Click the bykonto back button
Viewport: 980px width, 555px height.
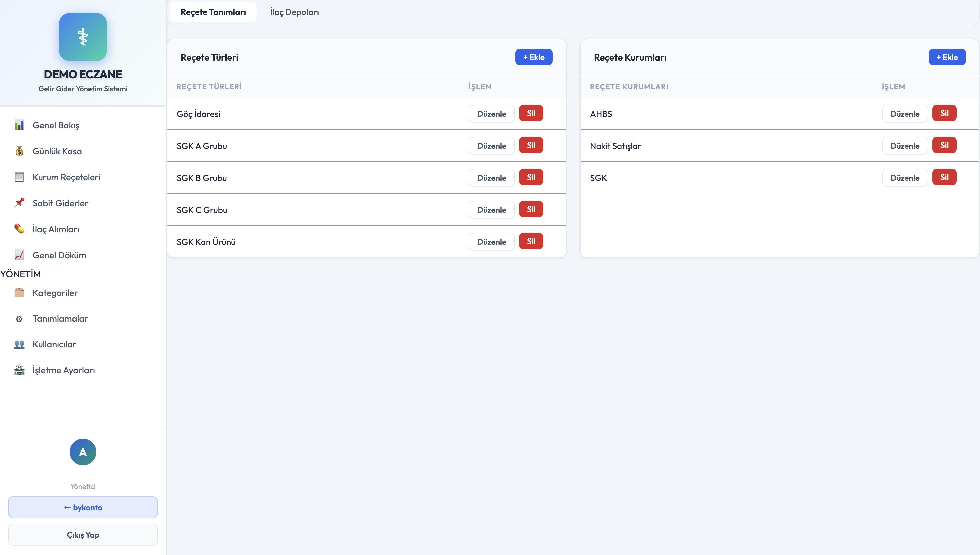[x=83, y=507]
